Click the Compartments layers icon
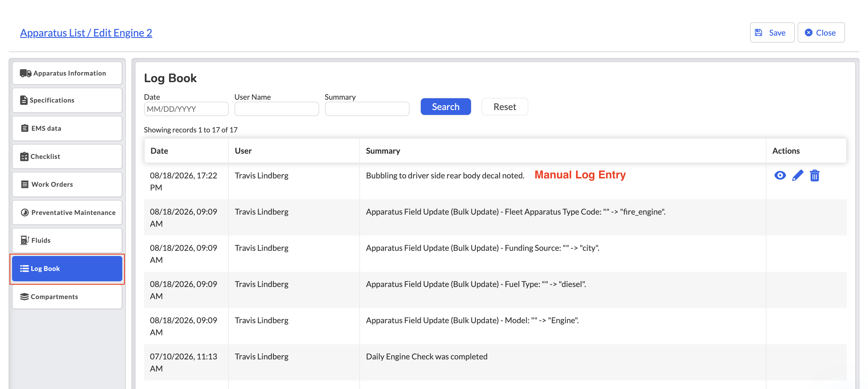 (x=24, y=297)
